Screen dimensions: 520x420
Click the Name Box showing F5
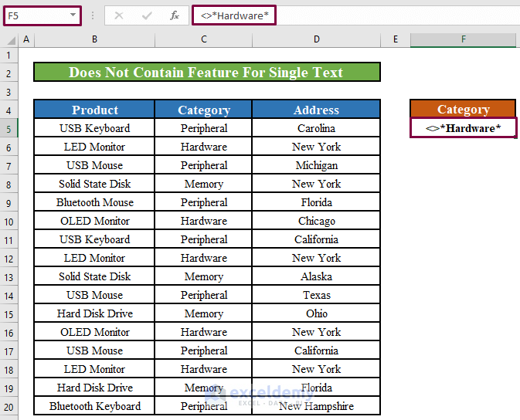[x=42, y=15]
